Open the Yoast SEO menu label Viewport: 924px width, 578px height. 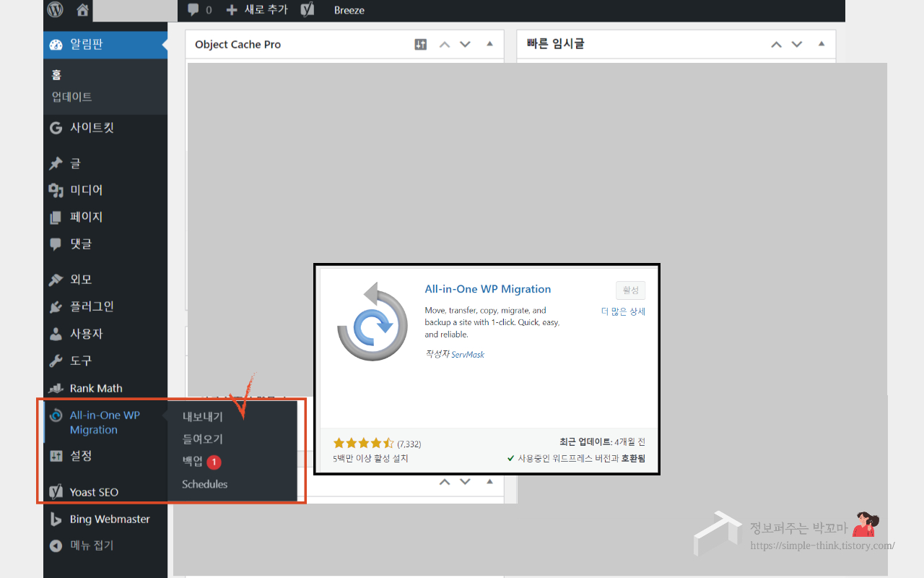94,492
